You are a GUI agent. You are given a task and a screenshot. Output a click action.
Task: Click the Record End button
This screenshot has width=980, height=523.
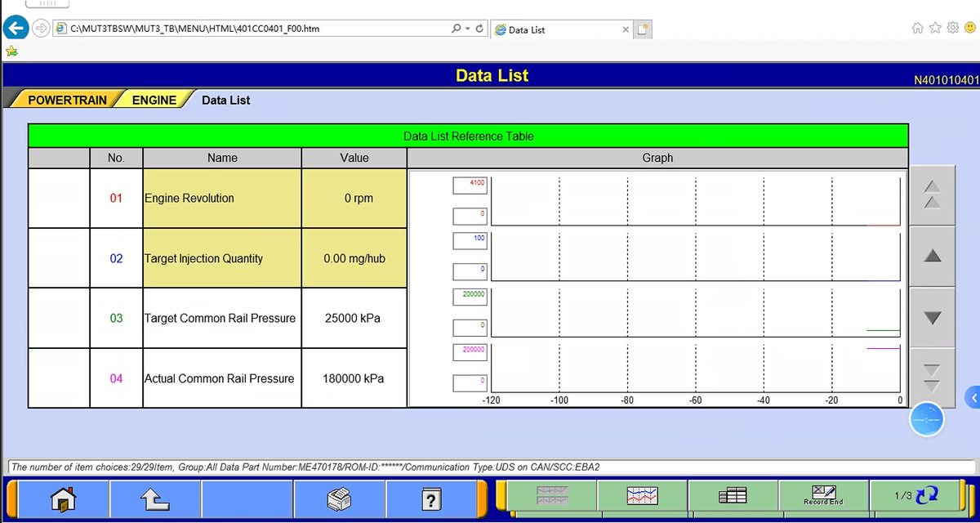(x=823, y=496)
